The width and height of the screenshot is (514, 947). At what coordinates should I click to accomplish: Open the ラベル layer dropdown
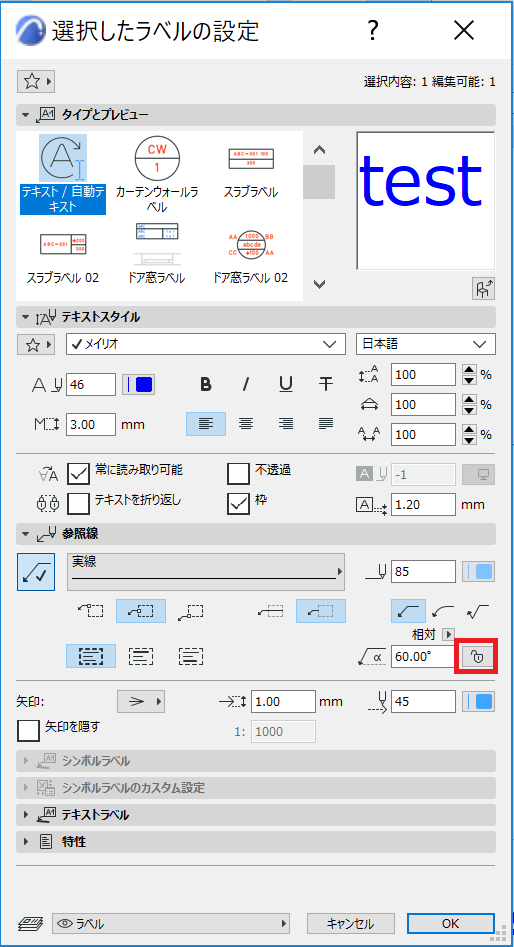click(x=171, y=924)
